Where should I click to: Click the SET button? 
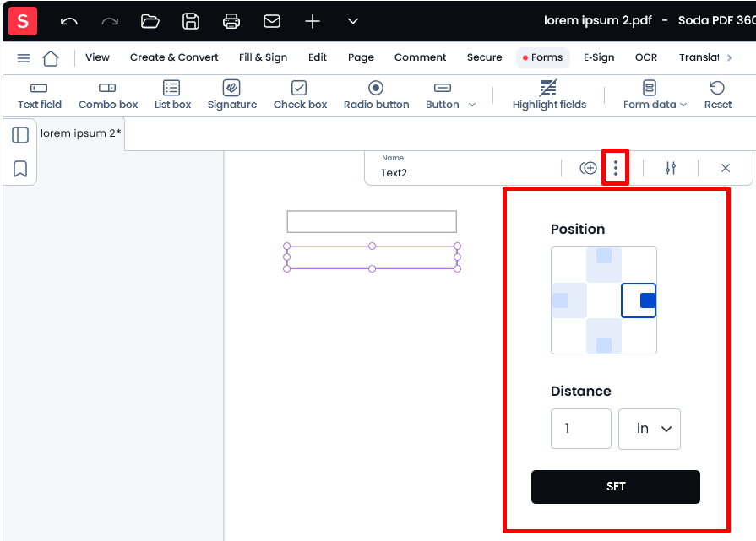pos(616,487)
